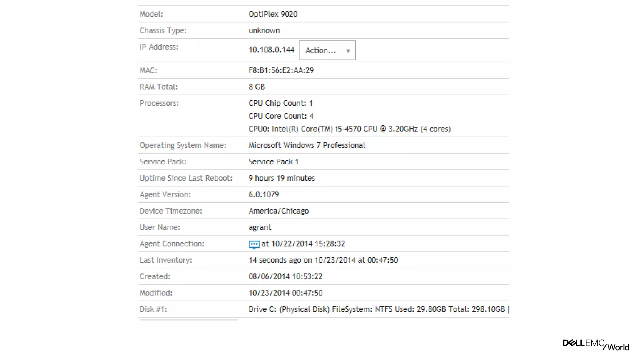Image resolution: width=644 pixels, height=362 pixels.
Task: Click the Microsoft Windows 7 Professional text
Action: (x=307, y=145)
